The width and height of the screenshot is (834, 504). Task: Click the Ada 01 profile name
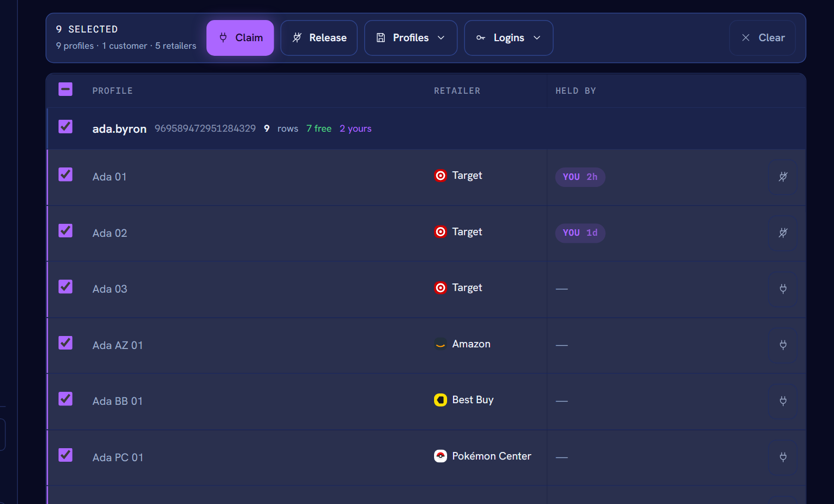[x=109, y=177]
